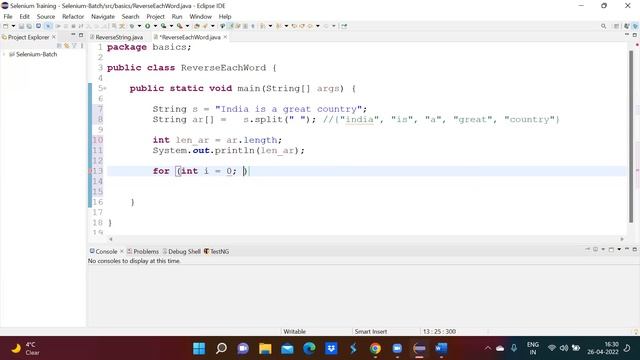Click the editor vertical scrollbar

pos(631,137)
